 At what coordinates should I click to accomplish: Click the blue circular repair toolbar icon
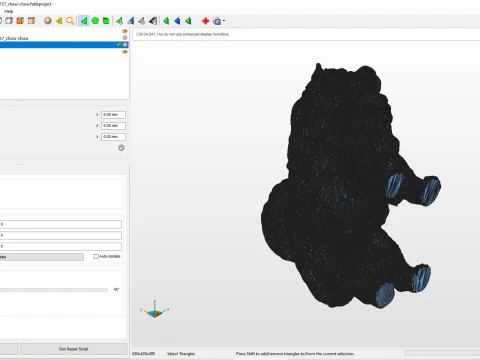tap(217, 21)
